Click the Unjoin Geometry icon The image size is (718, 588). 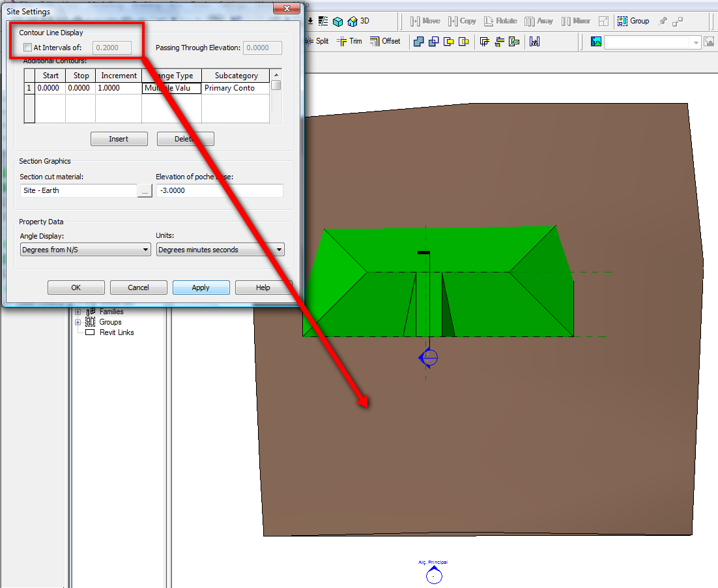click(x=434, y=42)
